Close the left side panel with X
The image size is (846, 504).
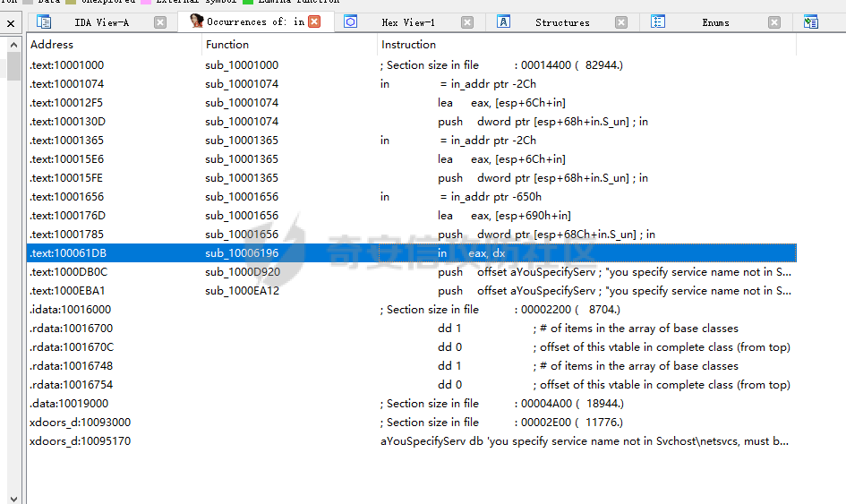click(11, 22)
